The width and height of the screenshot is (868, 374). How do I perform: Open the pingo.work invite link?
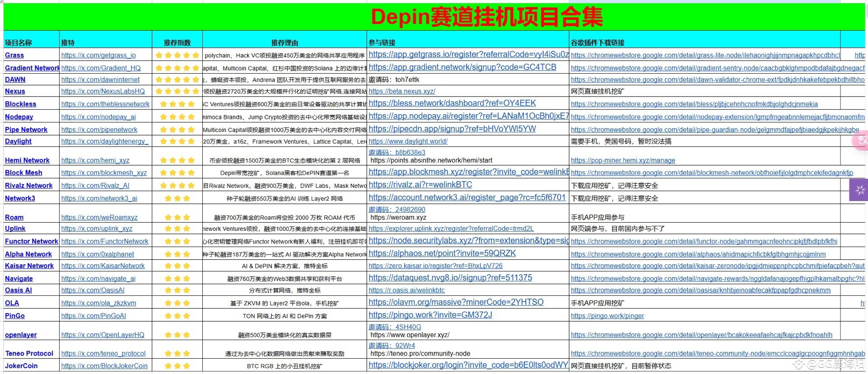(430, 315)
